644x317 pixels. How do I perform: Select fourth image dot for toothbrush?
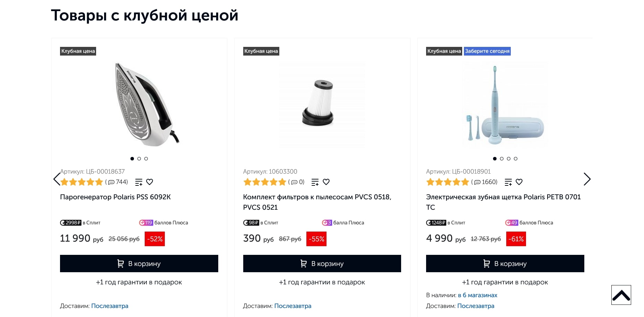coord(516,159)
